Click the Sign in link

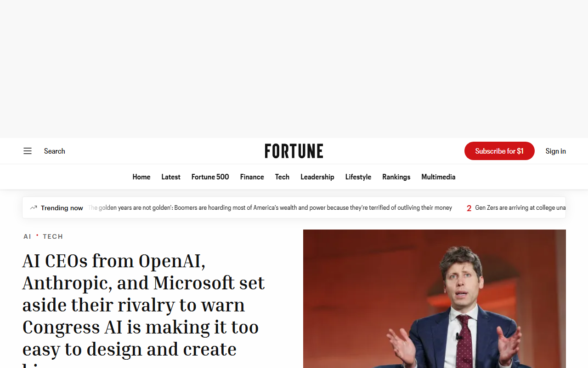coord(555,151)
